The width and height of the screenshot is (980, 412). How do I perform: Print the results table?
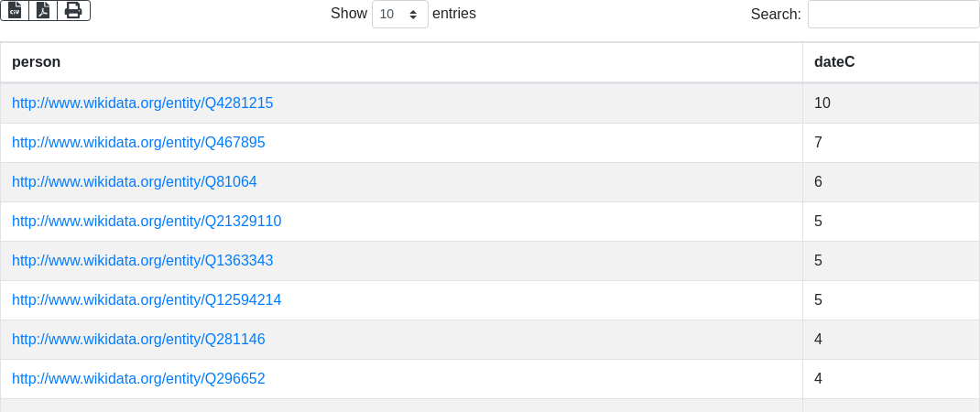[x=74, y=11]
